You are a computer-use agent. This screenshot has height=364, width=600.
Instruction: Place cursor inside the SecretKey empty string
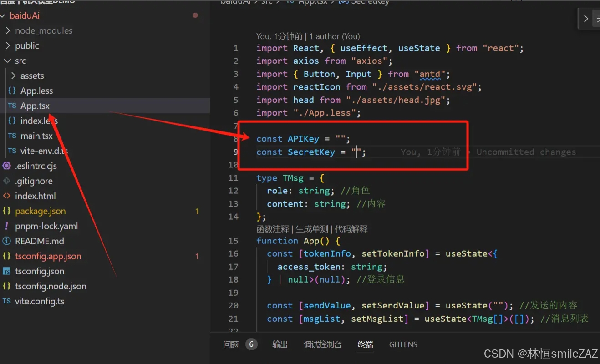click(x=357, y=152)
